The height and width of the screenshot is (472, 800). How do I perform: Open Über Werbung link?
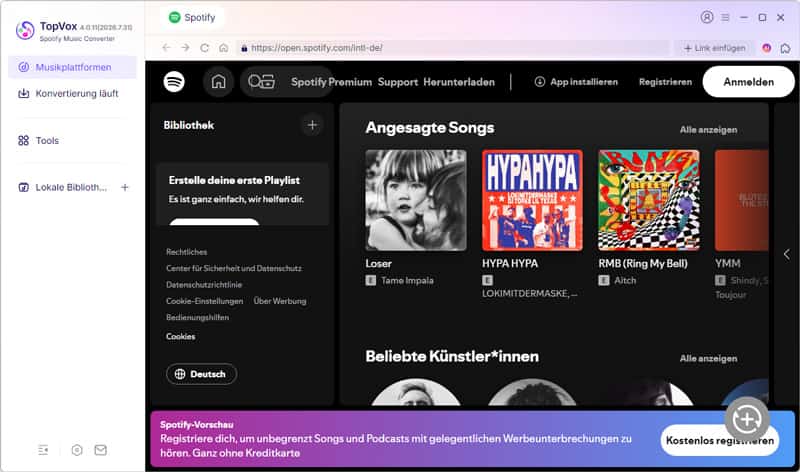pos(280,301)
